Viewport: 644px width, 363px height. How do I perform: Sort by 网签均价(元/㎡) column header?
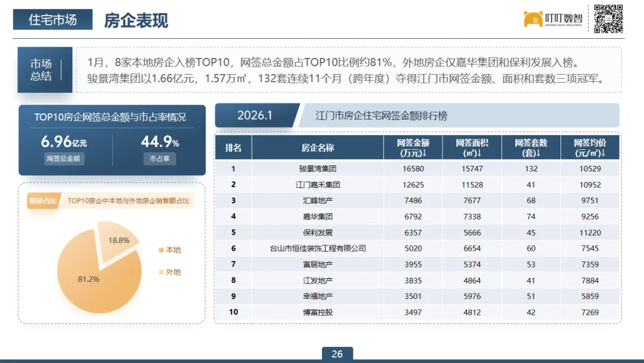point(590,147)
